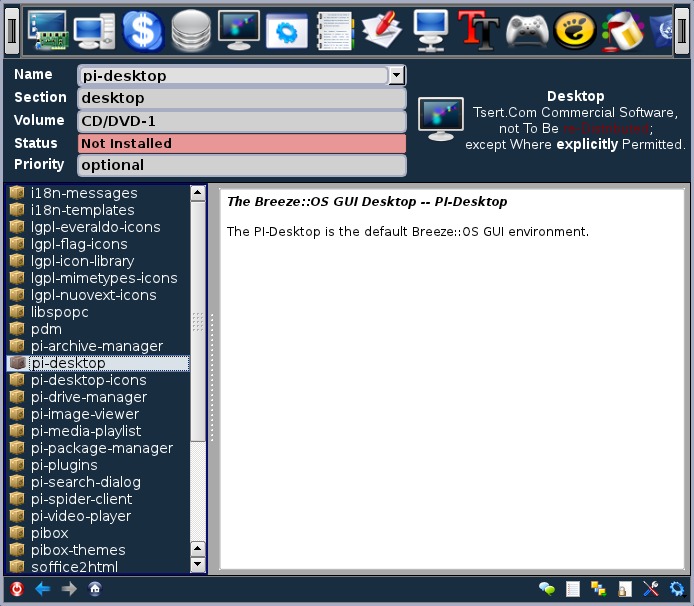Open the notebook organizer category icon
The image size is (694, 606).
coord(334,30)
